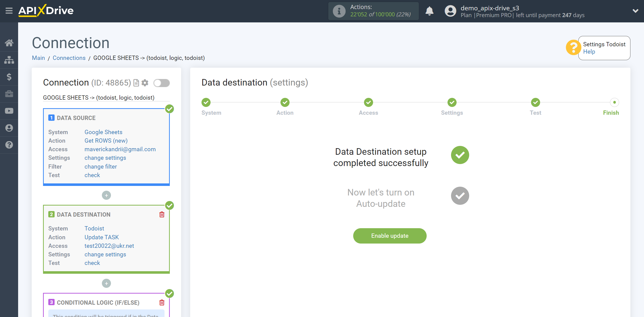The width and height of the screenshot is (644, 317).
Task: Enable Auto-update with Enable update button
Action: (389, 236)
